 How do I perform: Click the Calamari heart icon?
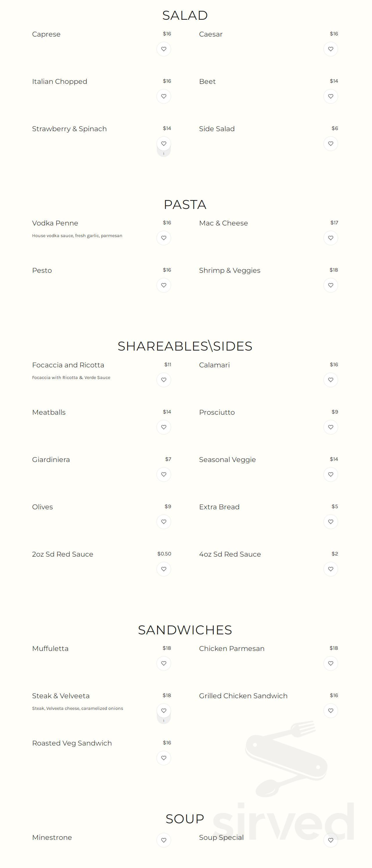330,380
